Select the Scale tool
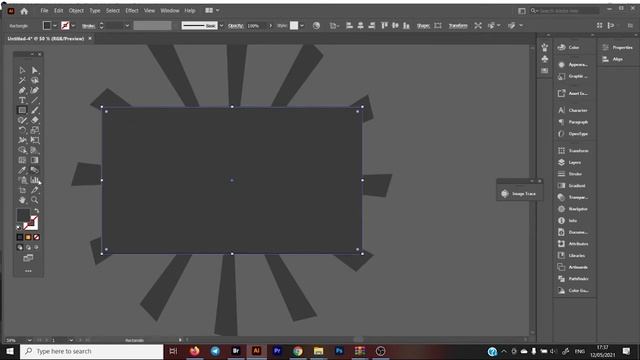Screen dimensions: 640x360 [x=35, y=130]
